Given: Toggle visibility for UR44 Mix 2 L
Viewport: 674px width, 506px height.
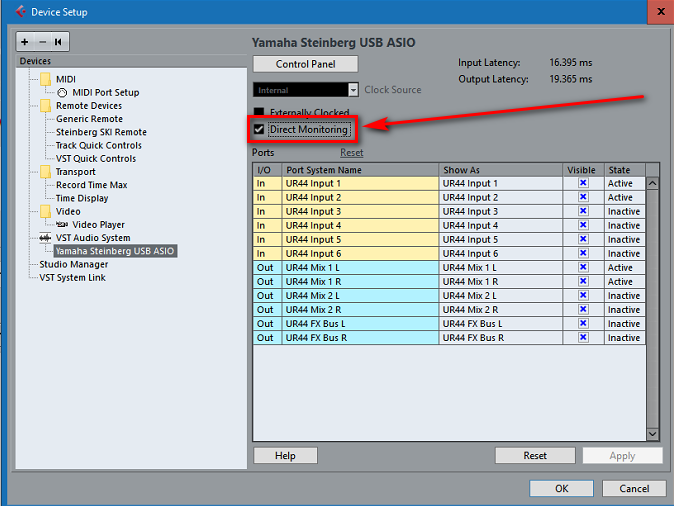Looking at the screenshot, I should tap(583, 295).
